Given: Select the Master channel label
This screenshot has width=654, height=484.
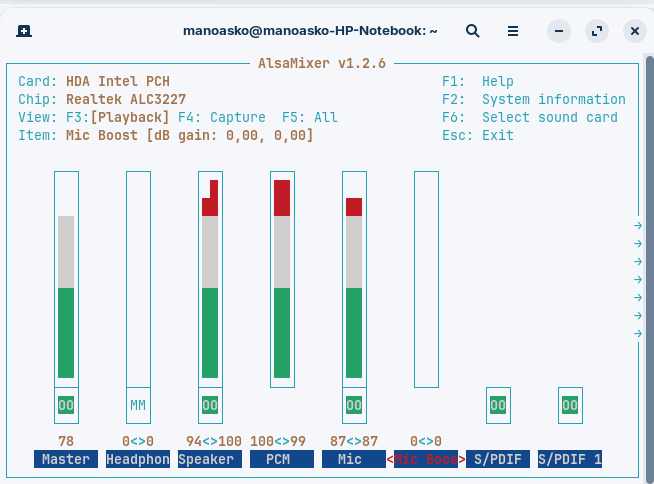Looking at the screenshot, I should point(66,459).
